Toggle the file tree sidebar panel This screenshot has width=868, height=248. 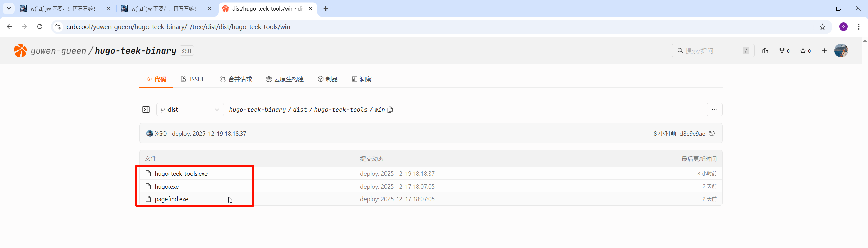pos(146,110)
